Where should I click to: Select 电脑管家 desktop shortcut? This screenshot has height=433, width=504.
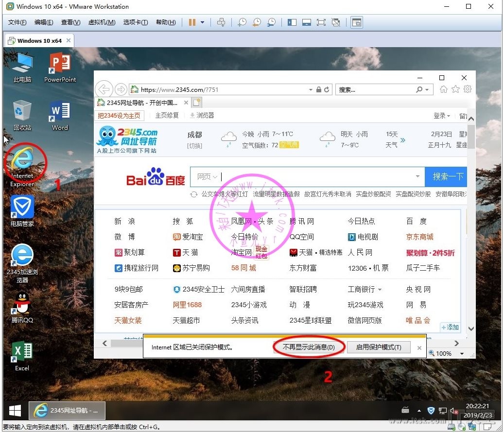[x=22, y=211]
